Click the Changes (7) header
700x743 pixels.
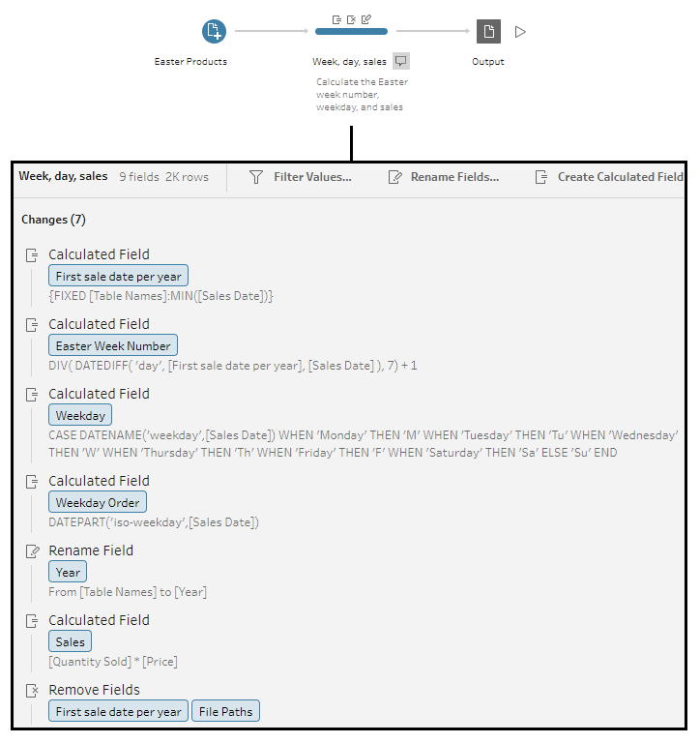click(53, 220)
